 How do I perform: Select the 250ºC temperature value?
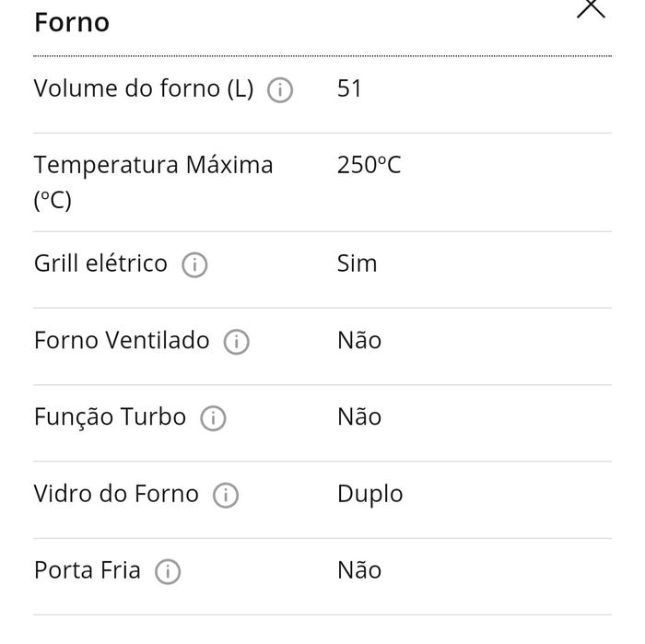pyautogui.click(x=369, y=166)
